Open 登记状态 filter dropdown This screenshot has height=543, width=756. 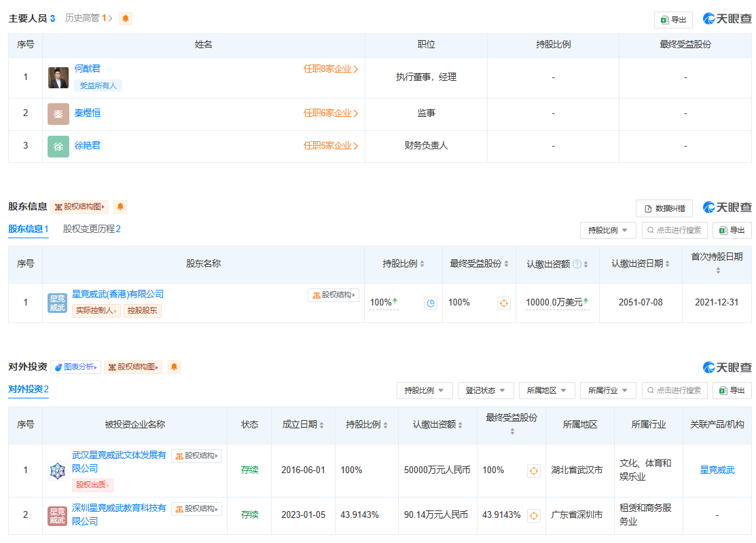(485, 390)
